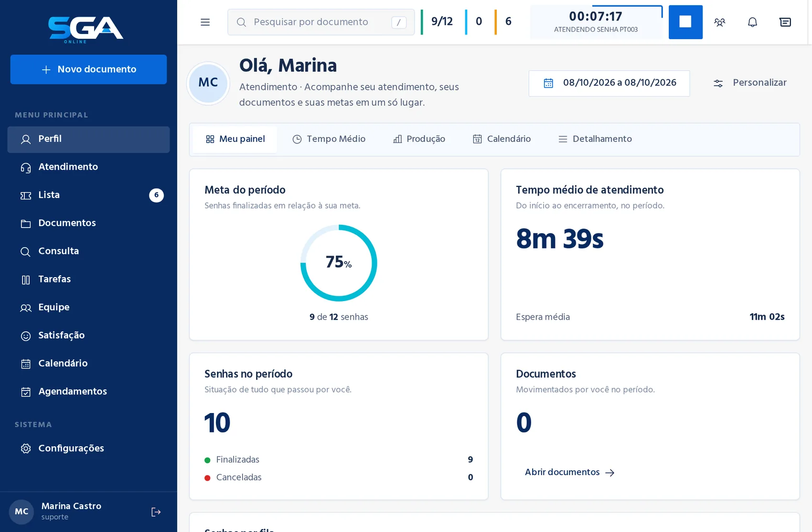812x532 pixels.
Task: Click the 8m 39s average time value
Action: [x=560, y=239]
